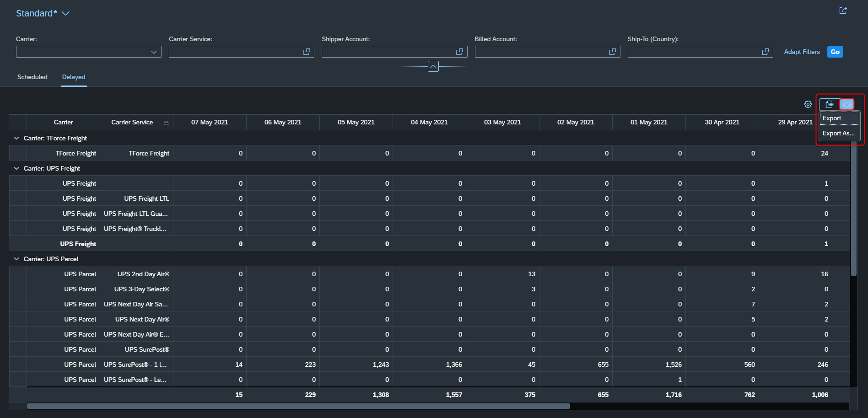Choose Export As... menu item
The image size is (868, 418).
(839, 133)
